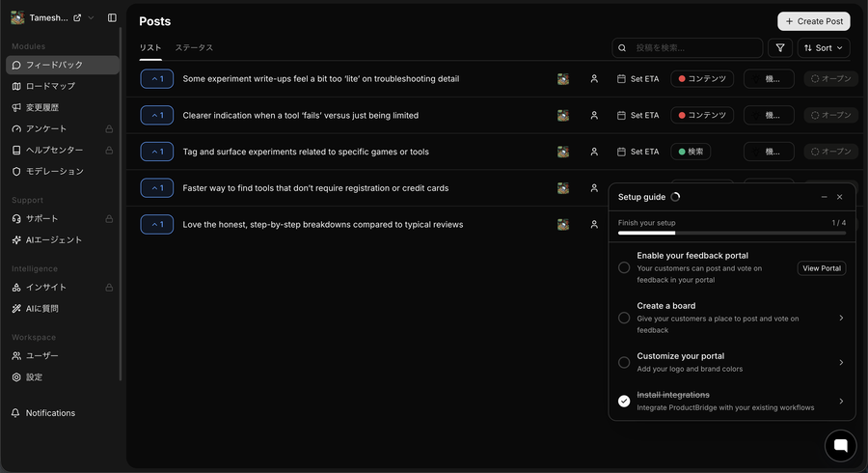Click author avatar on 'Clearer indication' row
The image size is (868, 473).
click(x=563, y=115)
